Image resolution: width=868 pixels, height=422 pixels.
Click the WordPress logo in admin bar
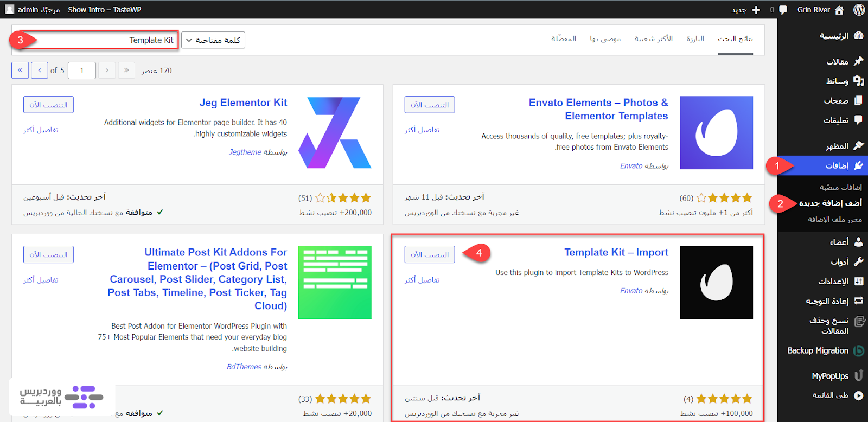coord(859,10)
